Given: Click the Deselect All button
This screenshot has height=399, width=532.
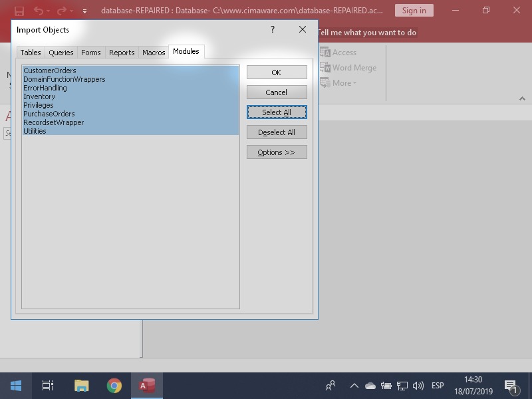Looking at the screenshot, I should pos(277,132).
